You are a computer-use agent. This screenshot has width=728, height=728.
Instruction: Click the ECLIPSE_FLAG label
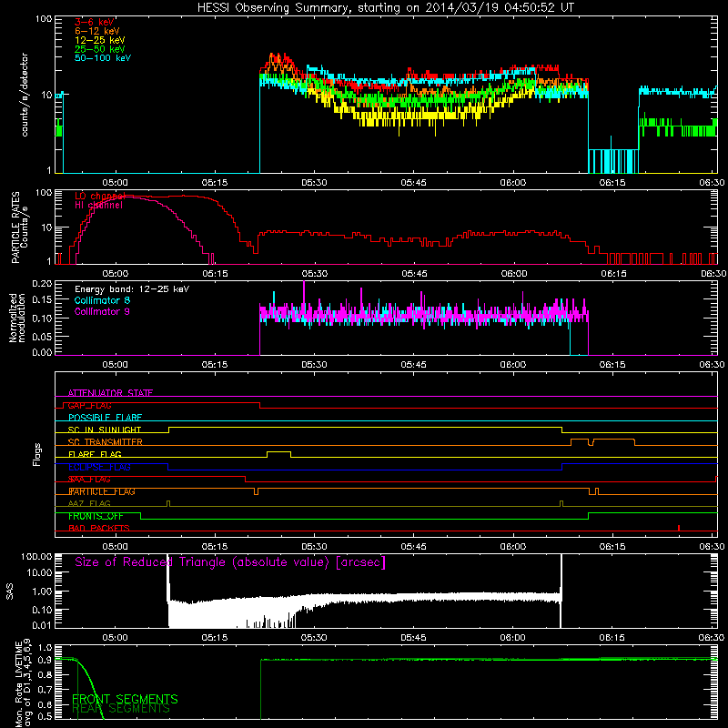tap(99, 467)
